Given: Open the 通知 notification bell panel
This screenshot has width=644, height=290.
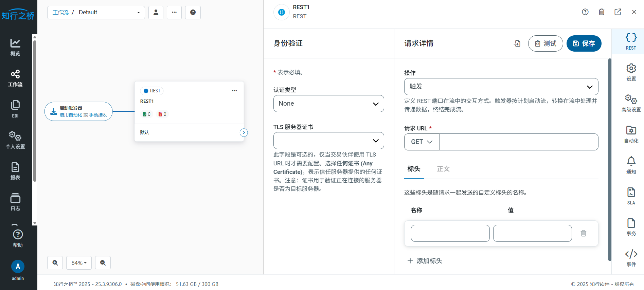Looking at the screenshot, I should point(631,165).
